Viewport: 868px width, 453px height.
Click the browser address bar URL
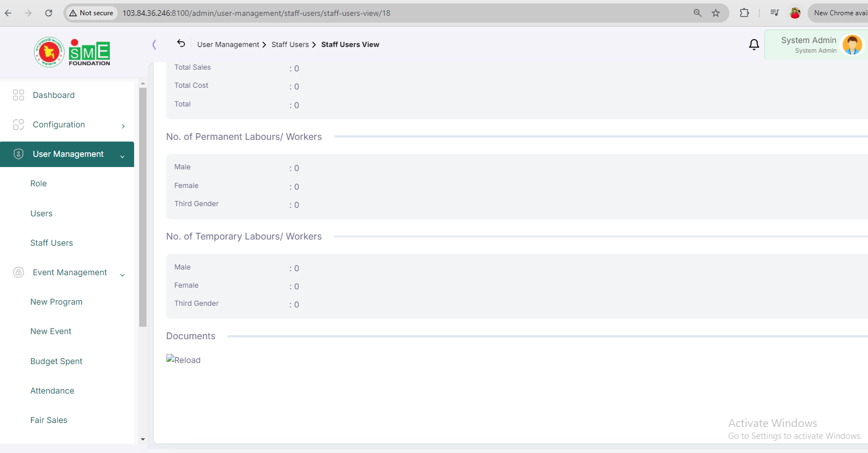click(256, 13)
